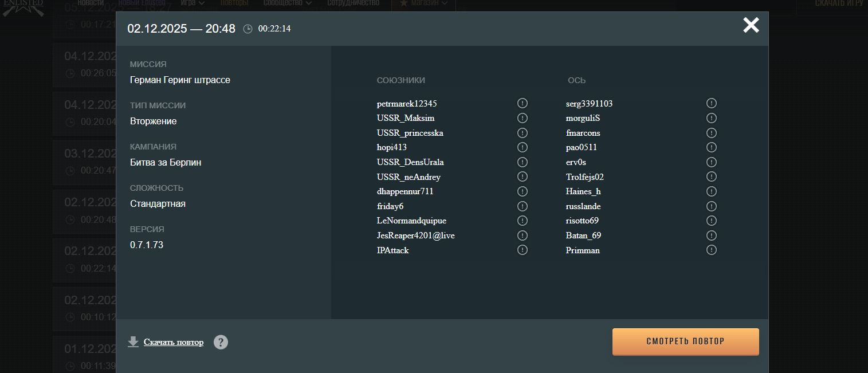Image resolution: width=868 pixels, height=373 pixels.
Task: Close the replay details dialog
Action: 751,25
